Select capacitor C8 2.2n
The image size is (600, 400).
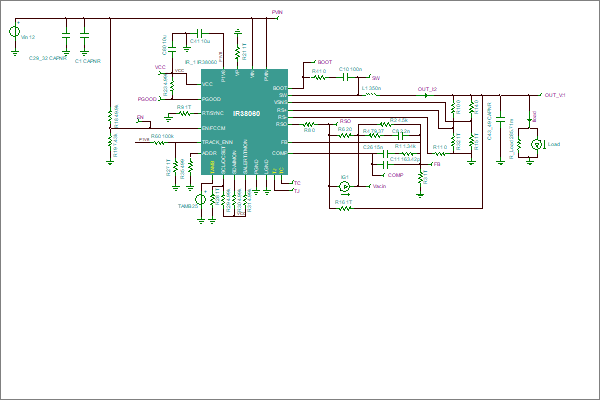(x=401, y=135)
